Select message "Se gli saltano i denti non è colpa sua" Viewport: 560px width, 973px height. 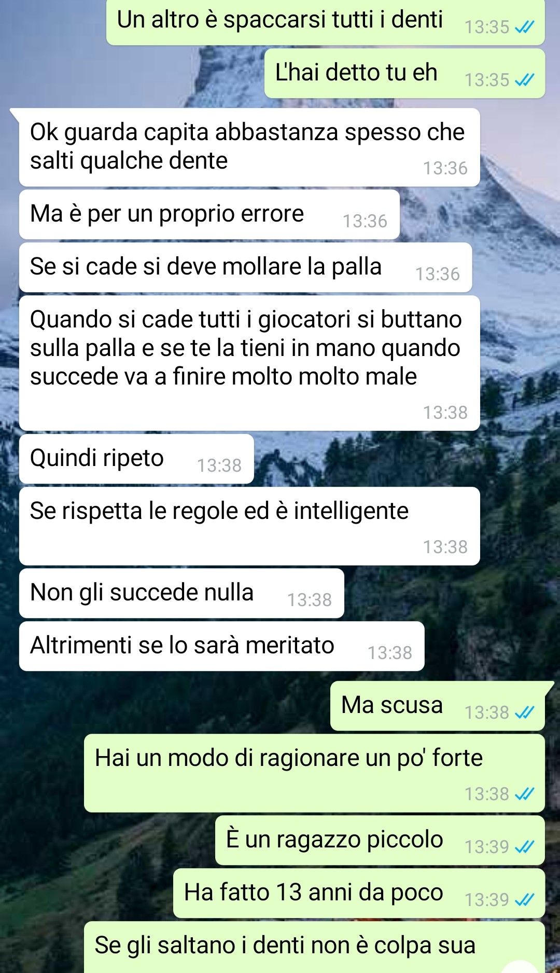tap(314, 947)
